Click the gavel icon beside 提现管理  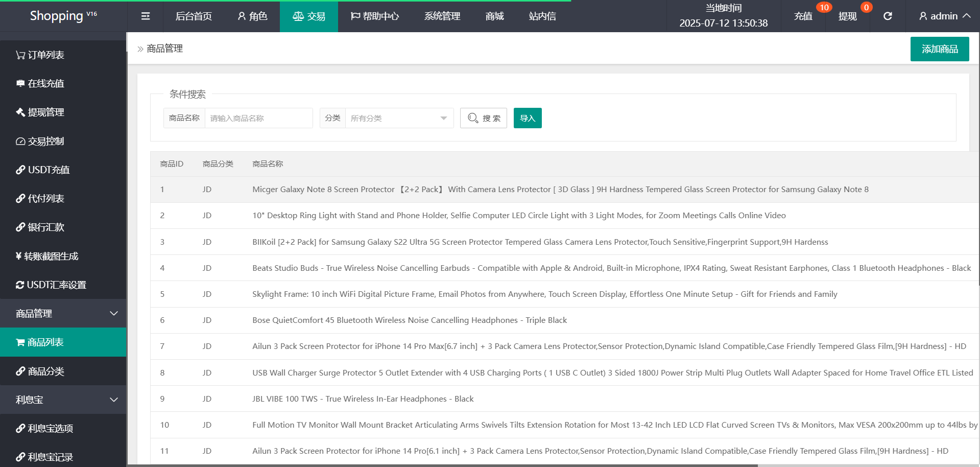click(20, 112)
